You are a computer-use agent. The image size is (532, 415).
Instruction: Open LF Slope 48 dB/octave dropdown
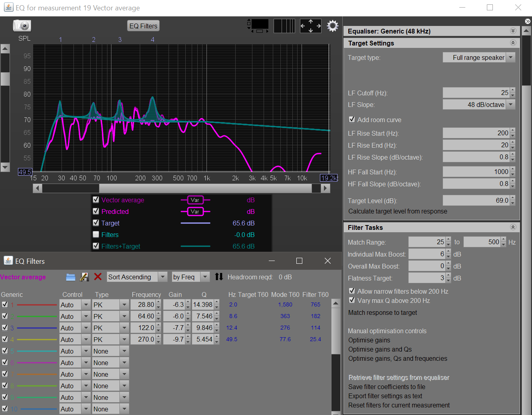(x=479, y=105)
